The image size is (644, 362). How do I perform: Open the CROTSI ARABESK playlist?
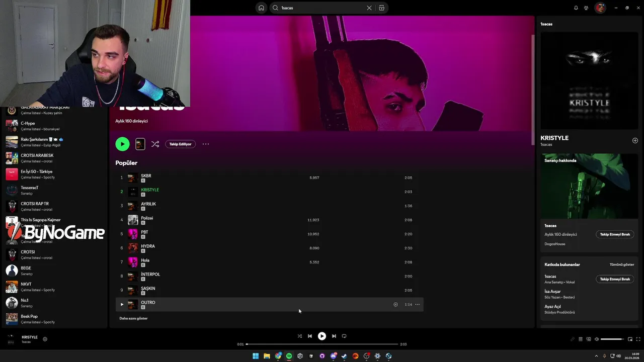click(54, 158)
